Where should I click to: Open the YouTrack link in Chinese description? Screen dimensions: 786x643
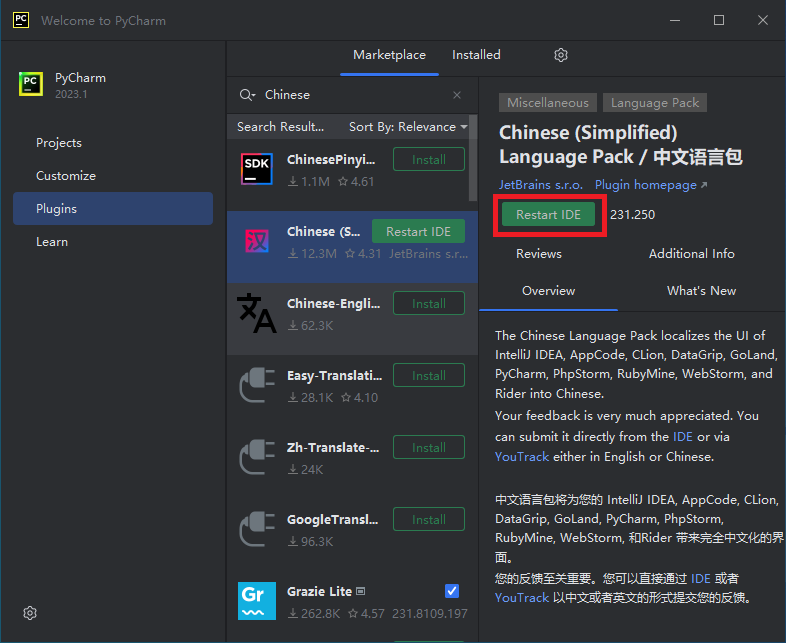coord(522,598)
